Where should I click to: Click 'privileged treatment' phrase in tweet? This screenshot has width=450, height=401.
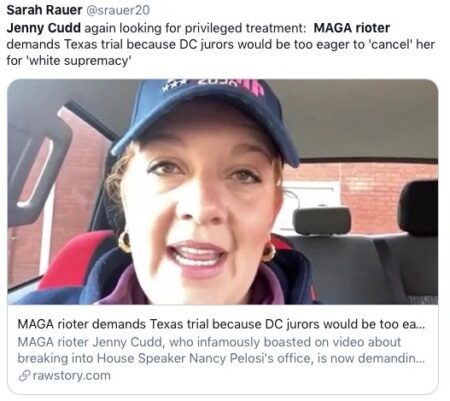[245, 28]
